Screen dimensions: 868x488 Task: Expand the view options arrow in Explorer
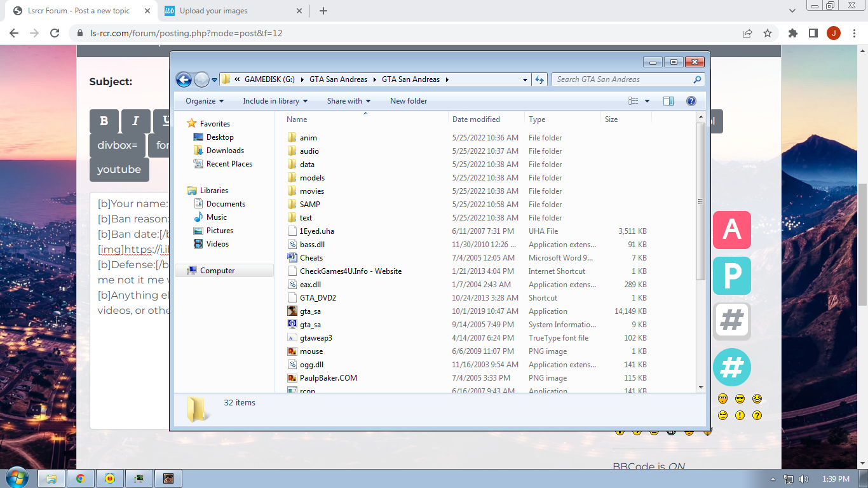(648, 101)
